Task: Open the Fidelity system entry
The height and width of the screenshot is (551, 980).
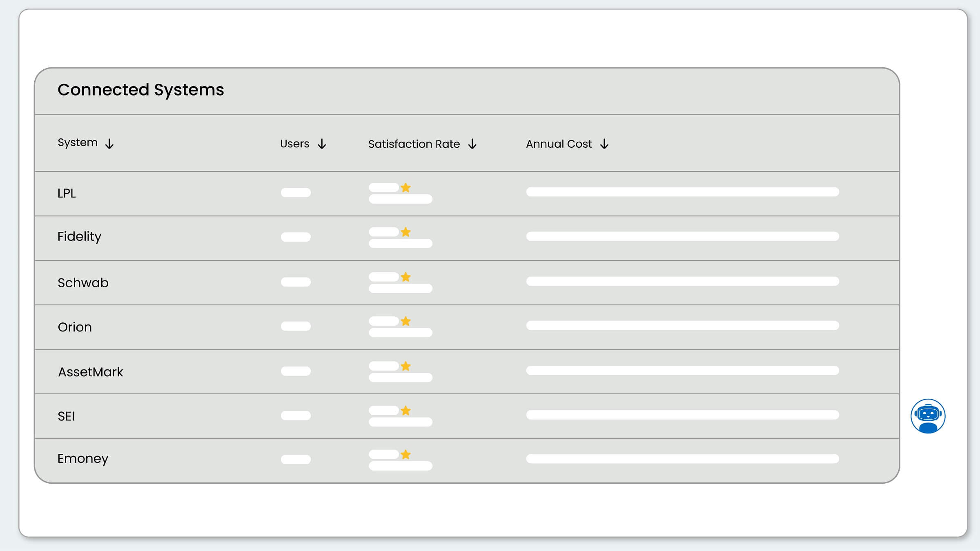Action: click(x=79, y=237)
